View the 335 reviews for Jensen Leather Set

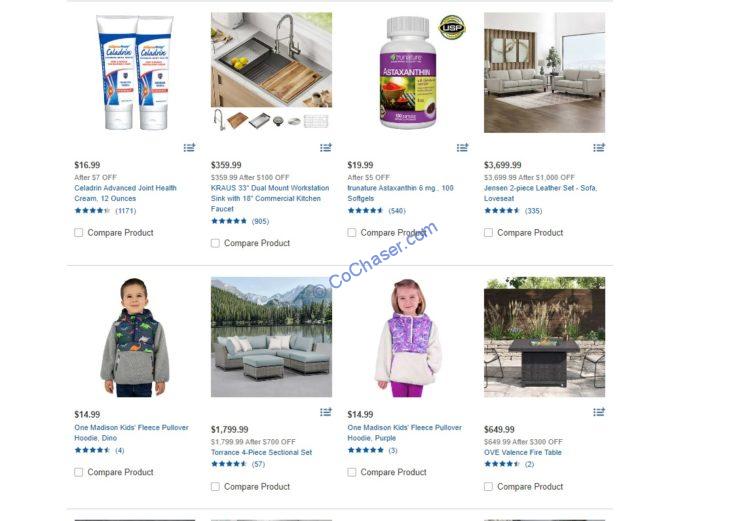533,211
